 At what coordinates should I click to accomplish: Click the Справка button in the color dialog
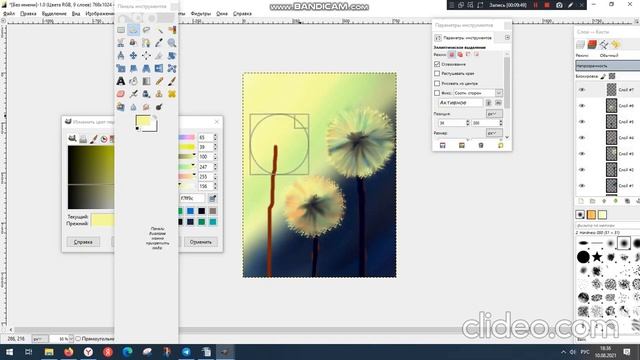click(83, 242)
